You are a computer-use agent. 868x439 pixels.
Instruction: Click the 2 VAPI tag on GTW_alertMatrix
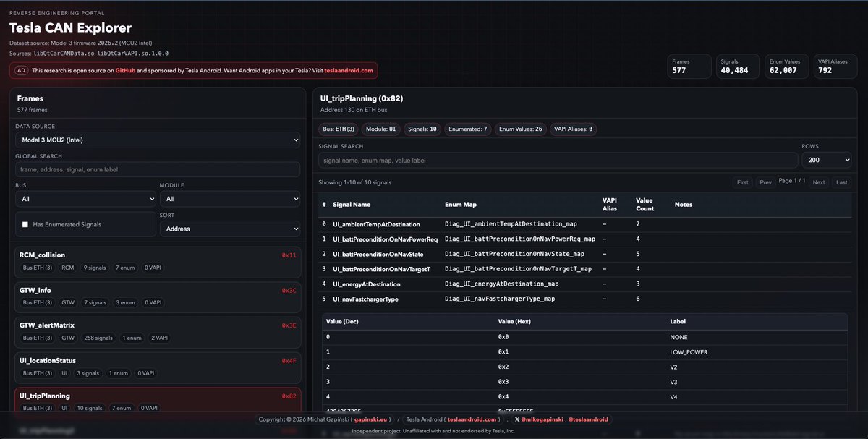(158, 338)
